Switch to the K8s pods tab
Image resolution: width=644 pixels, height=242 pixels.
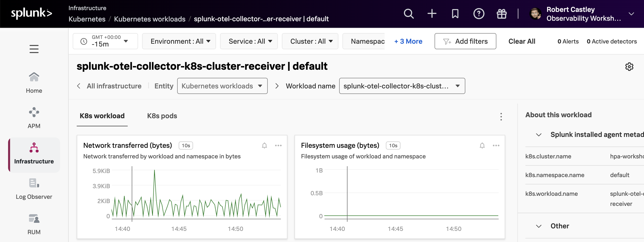(x=162, y=116)
